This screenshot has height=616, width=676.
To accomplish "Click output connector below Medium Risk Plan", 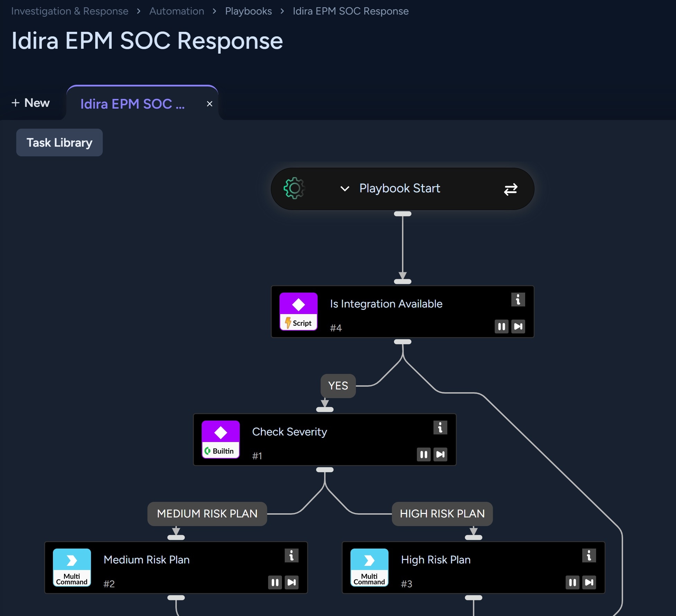I will pyautogui.click(x=176, y=598).
